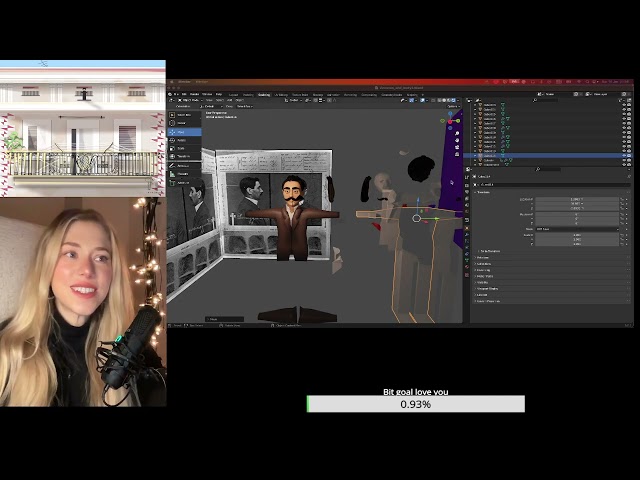The width and height of the screenshot is (640, 480).
Task: Open the Physics properties tab
Action: click(467, 247)
